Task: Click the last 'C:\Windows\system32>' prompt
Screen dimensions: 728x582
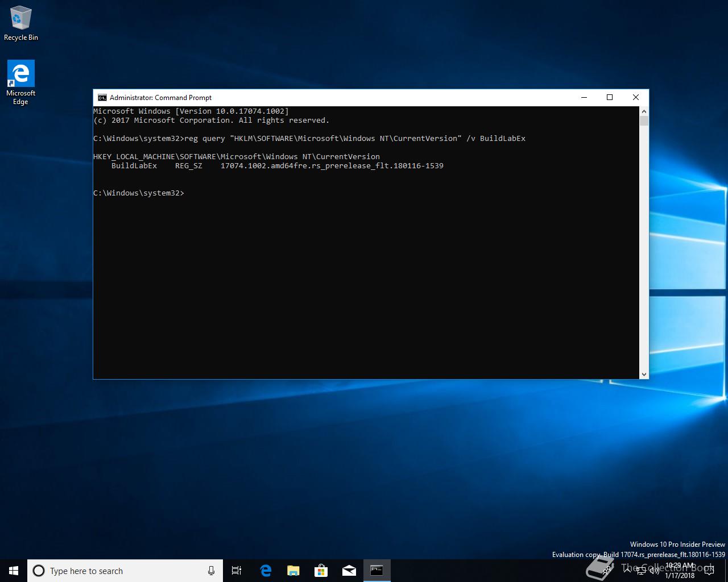Action: coord(139,193)
